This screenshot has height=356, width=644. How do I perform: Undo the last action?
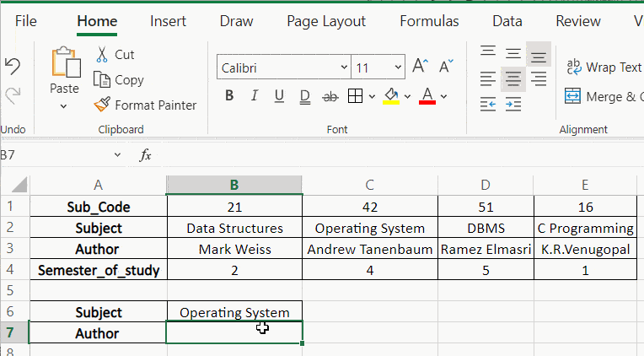click(13, 66)
